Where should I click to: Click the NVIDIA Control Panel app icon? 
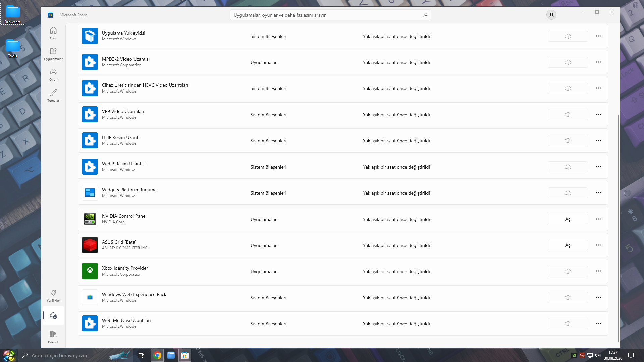(90, 219)
